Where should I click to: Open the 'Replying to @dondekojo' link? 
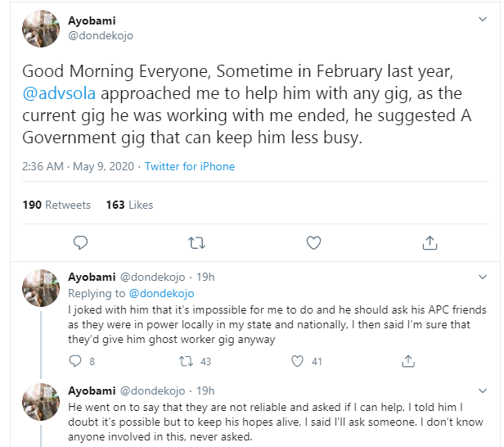point(160,293)
